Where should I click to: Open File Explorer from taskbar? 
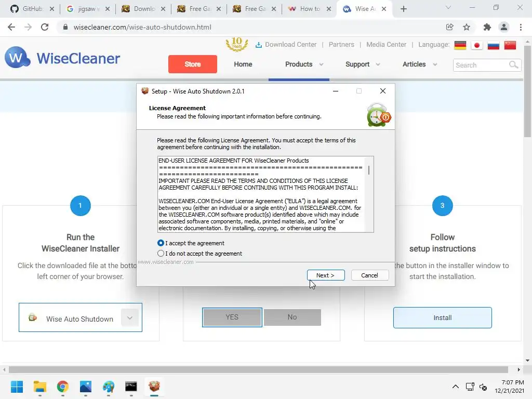39,387
